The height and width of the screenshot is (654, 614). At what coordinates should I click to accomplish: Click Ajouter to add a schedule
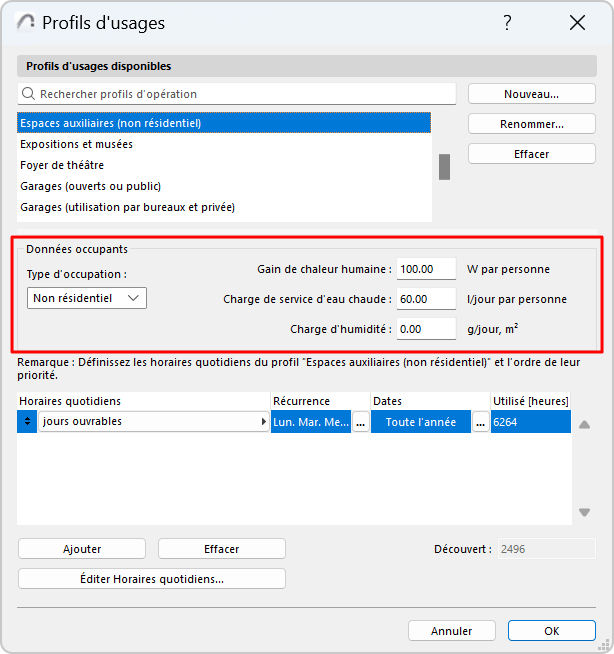[x=82, y=549]
